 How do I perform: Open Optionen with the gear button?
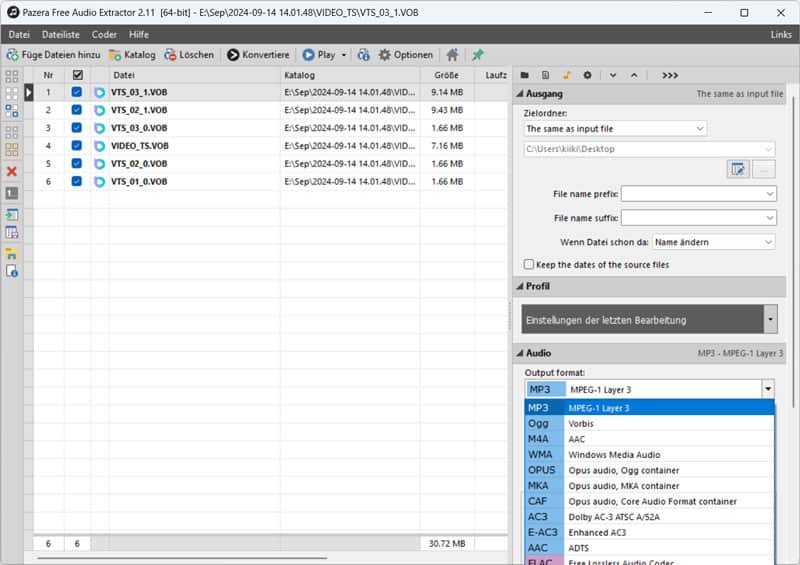click(406, 55)
